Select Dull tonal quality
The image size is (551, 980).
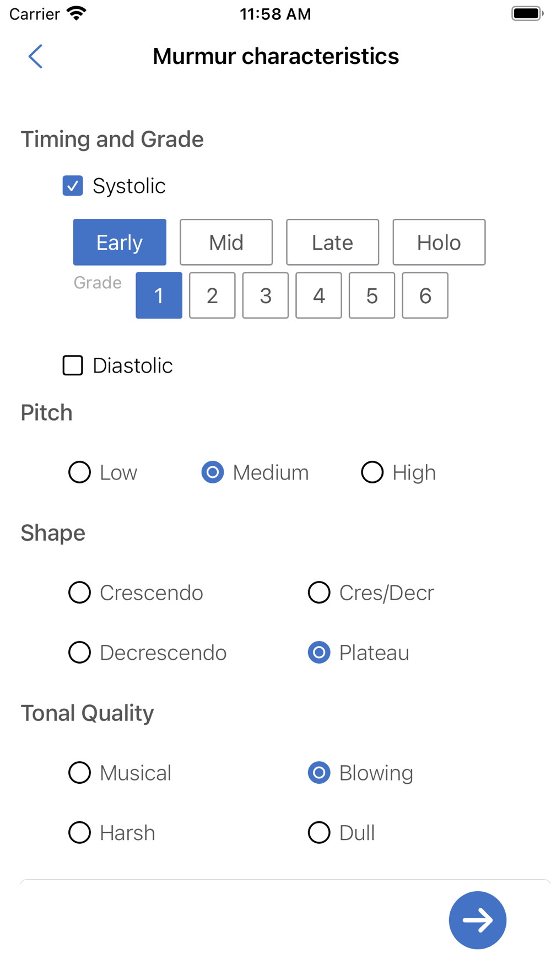(319, 833)
